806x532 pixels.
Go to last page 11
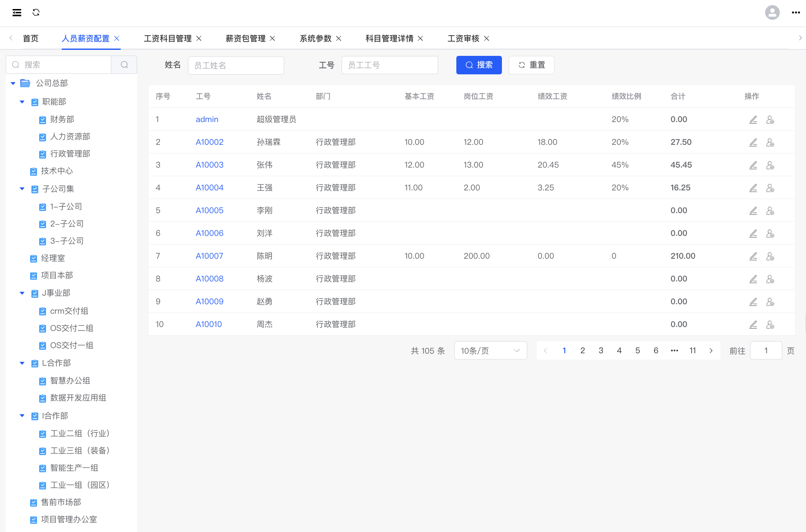[x=692, y=351]
